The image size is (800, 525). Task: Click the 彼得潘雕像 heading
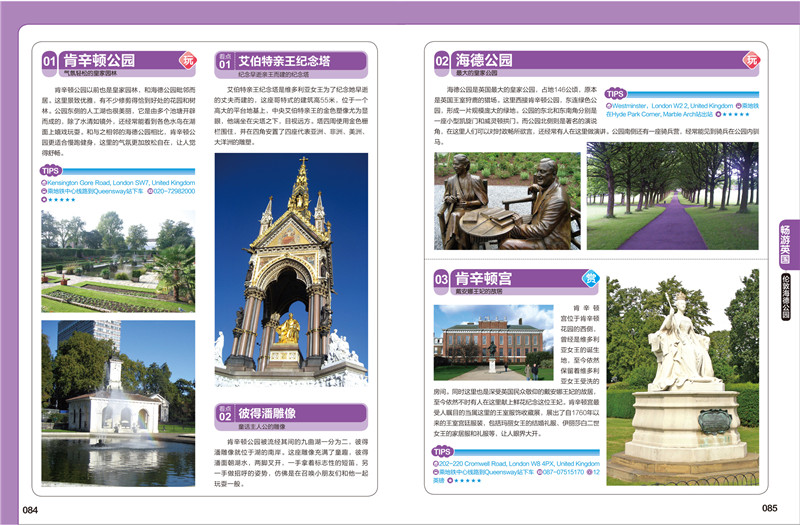(267, 413)
